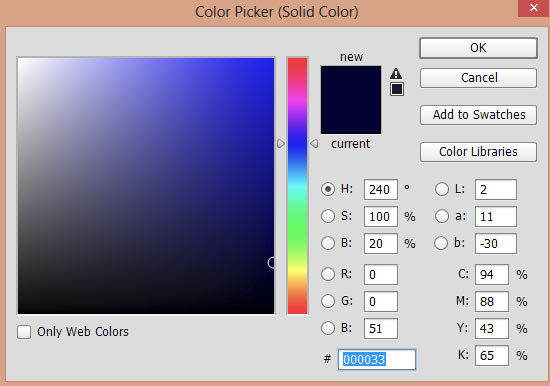This screenshot has height=386, width=550.
Task: Click the hex color field 000033
Action: [x=377, y=359]
